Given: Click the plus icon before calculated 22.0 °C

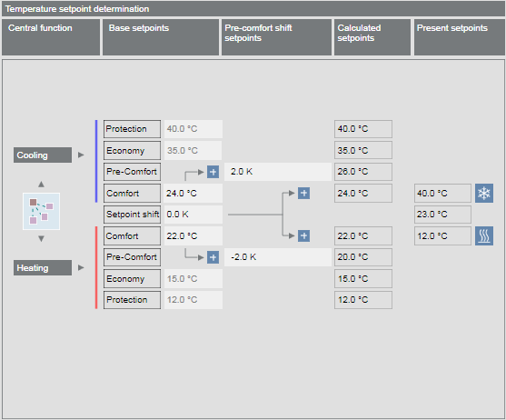Looking at the screenshot, I should (x=303, y=236).
